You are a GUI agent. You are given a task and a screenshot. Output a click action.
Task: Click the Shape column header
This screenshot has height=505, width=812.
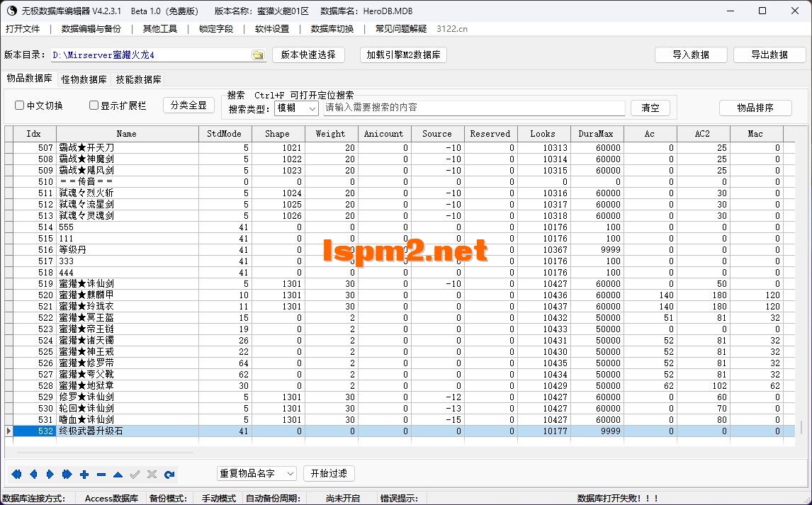pyautogui.click(x=278, y=133)
